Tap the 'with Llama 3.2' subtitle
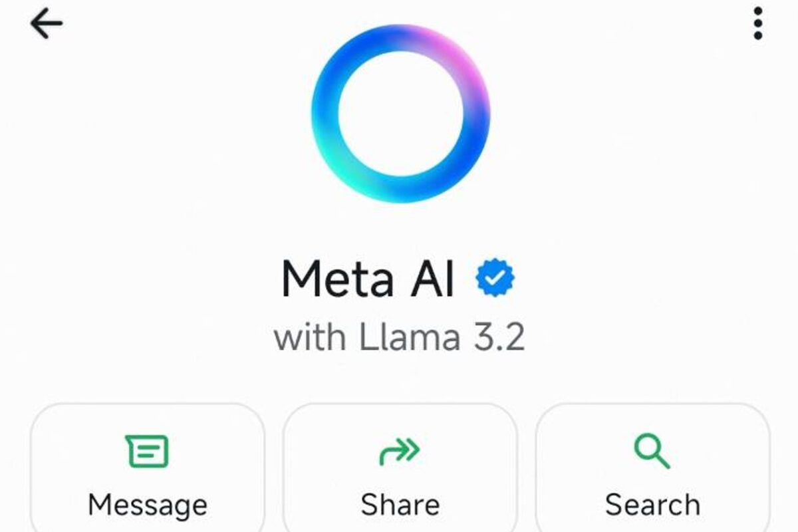The image size is (798, 532). [399, 337]
